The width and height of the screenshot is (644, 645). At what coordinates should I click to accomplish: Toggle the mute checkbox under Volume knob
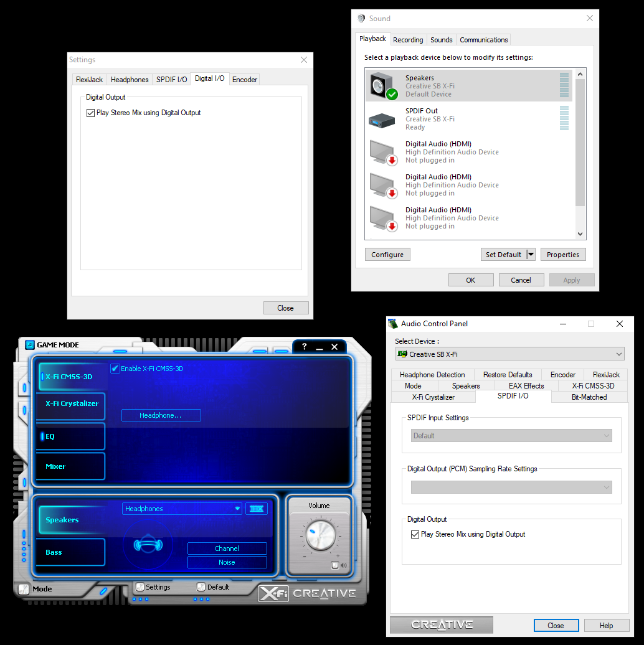[335, 565]
